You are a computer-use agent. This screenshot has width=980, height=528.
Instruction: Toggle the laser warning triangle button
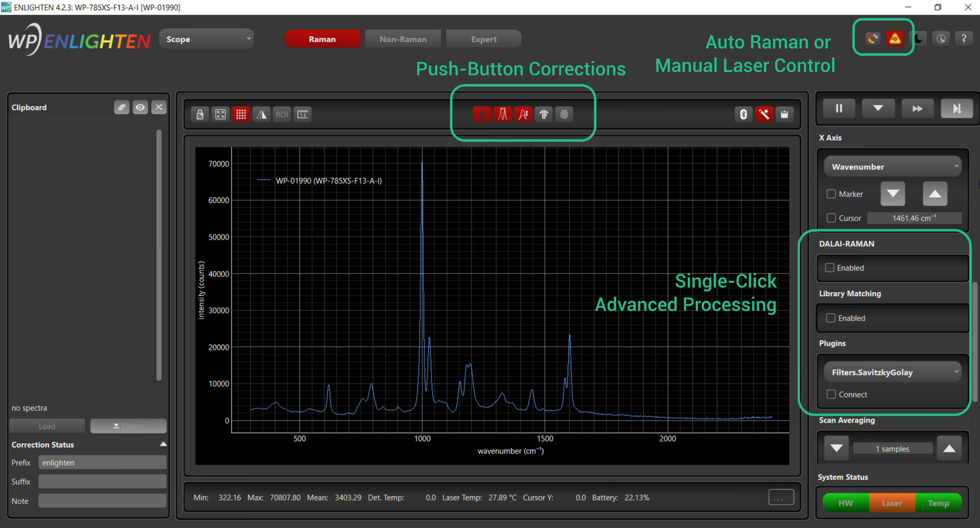(895, 39)
